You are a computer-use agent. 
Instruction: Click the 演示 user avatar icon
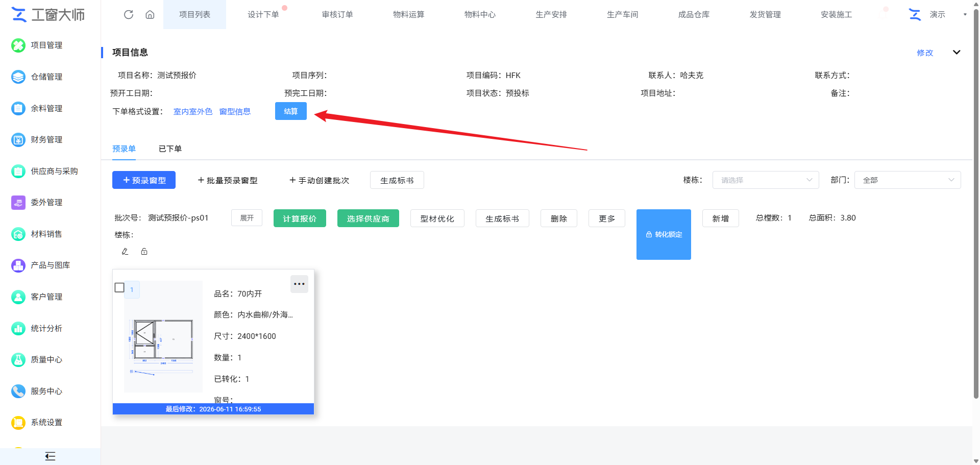click(915, 14)
